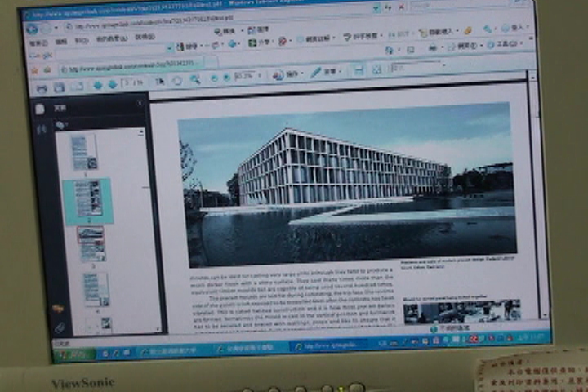The width and height of the screenshot is (588, 392).
Task: Go to the next PDF page arrow
Action: point(112,85)
